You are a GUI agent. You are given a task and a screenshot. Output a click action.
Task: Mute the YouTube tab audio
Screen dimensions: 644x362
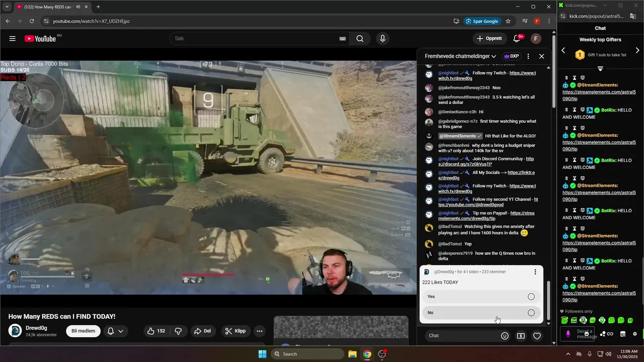pyautogui.click(x=78, y=7)
